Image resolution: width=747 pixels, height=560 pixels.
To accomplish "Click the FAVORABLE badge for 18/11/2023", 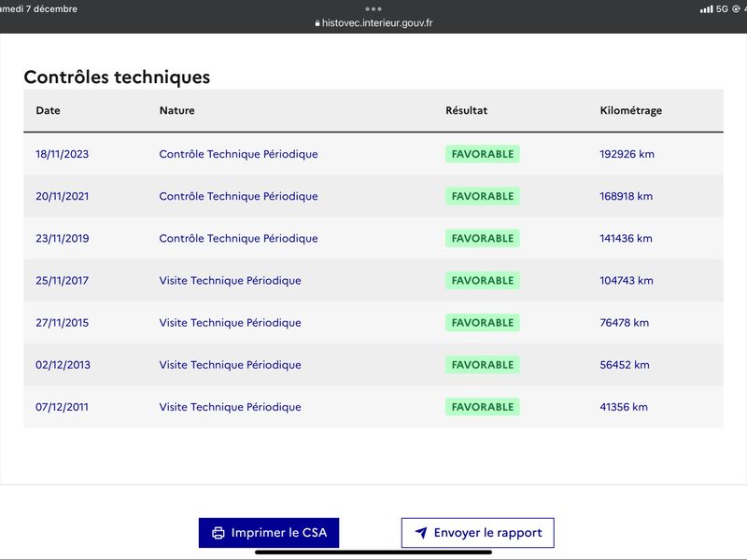I will 483,154.
